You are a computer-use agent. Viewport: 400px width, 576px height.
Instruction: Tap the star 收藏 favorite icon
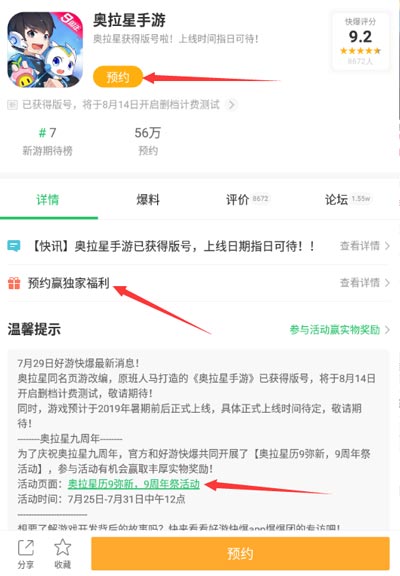(62, 547)
